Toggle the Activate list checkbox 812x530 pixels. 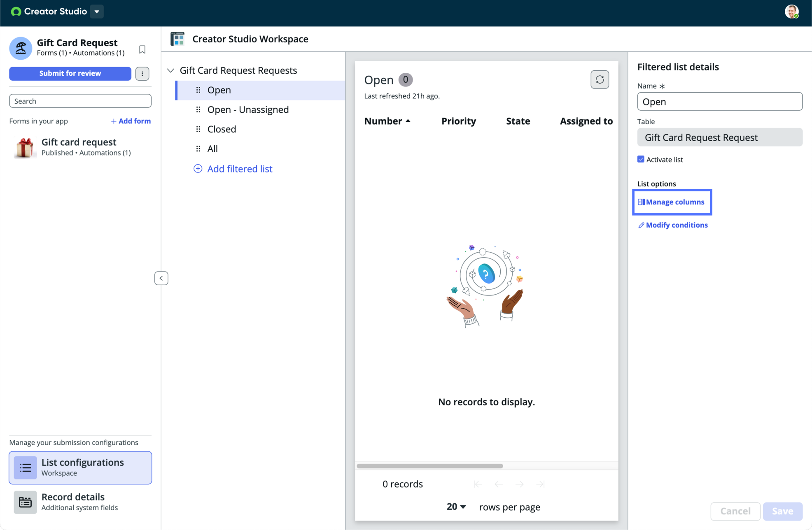tap(641, 159)
